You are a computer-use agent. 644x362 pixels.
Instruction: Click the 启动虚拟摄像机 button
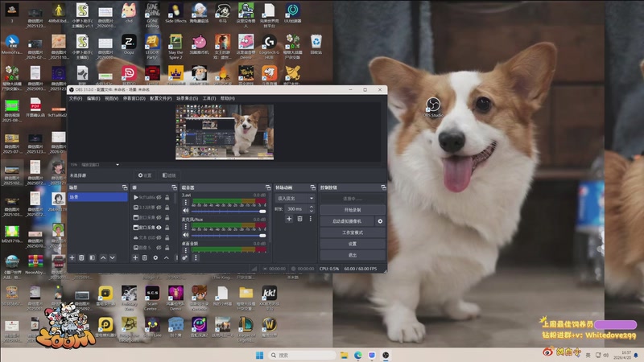coord(347,220)
